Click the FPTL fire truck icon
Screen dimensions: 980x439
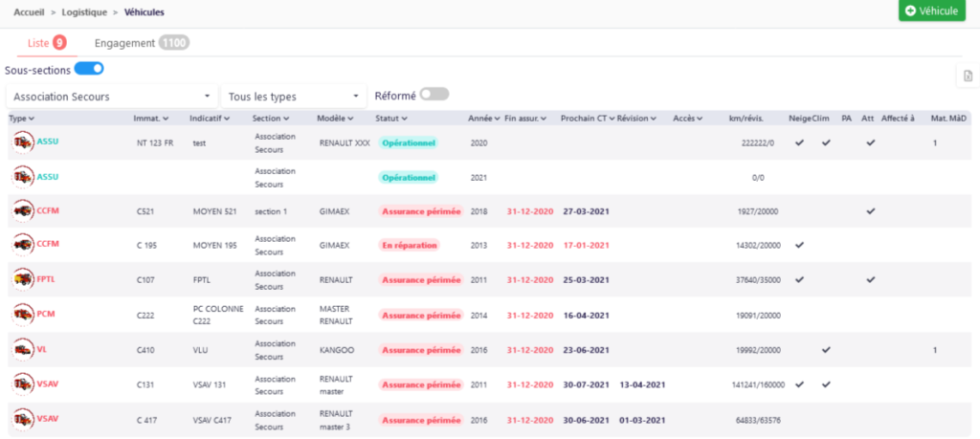[x=23, y=280]
